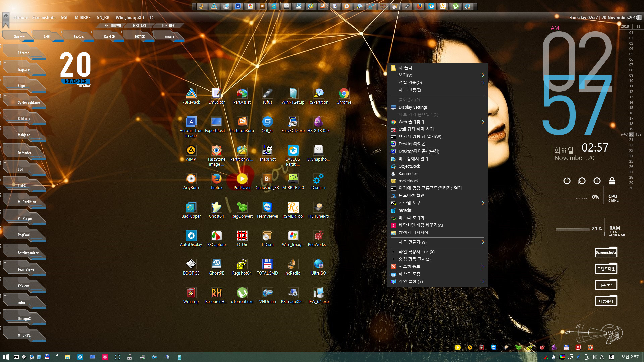Open Acronis True Image shortcut

point(191,127)
